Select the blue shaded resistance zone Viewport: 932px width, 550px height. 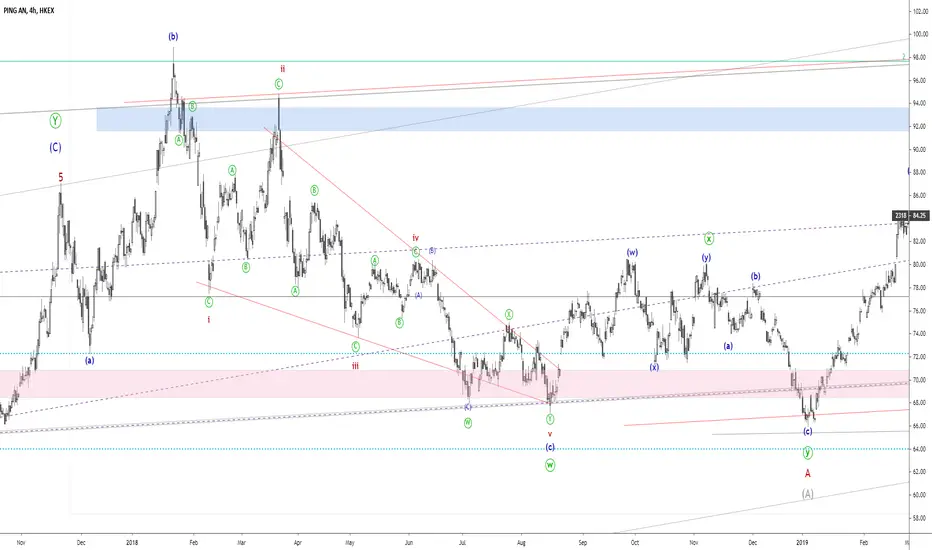(x=503, y=119)
